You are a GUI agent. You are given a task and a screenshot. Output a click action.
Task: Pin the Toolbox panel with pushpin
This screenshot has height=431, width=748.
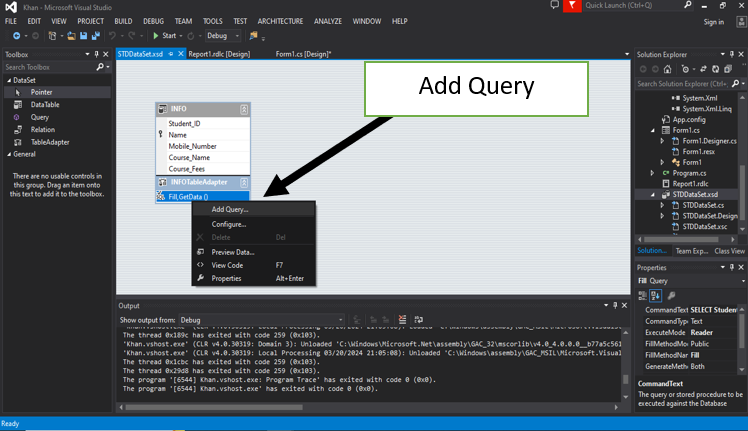pos(96,54)
